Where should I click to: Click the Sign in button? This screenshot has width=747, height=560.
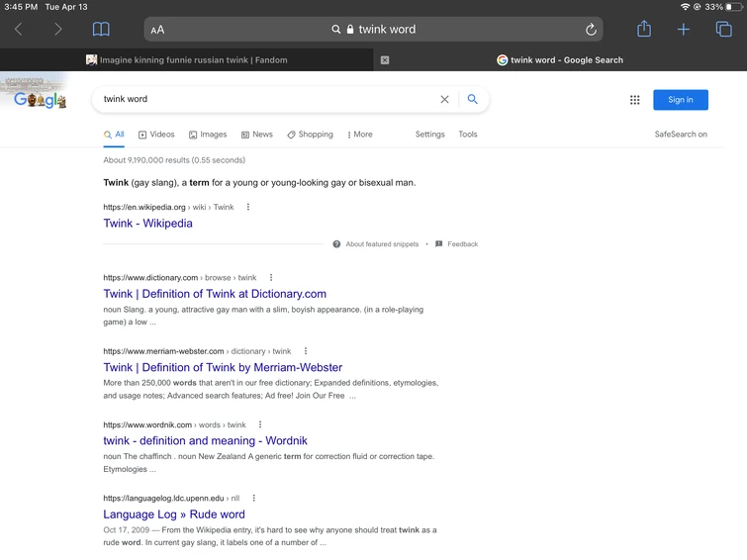(x=681, y=100)
